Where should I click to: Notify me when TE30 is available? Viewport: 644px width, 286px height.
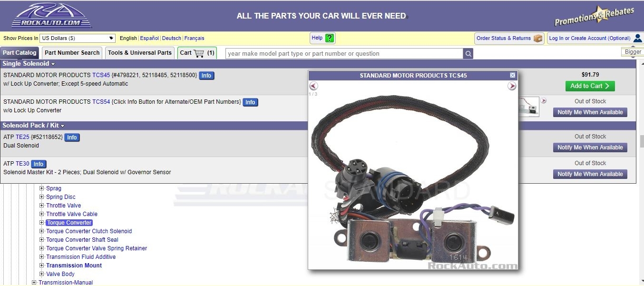tap(590, 174)
